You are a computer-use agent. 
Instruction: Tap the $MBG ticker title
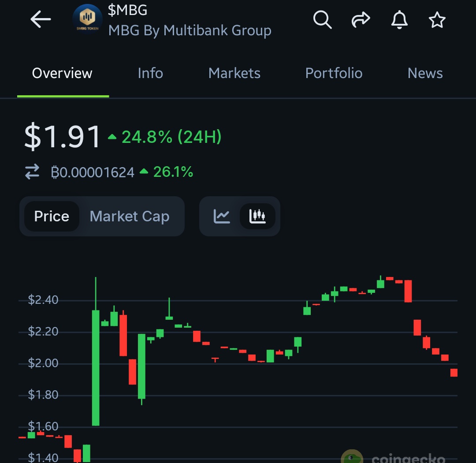coord(127,10)
